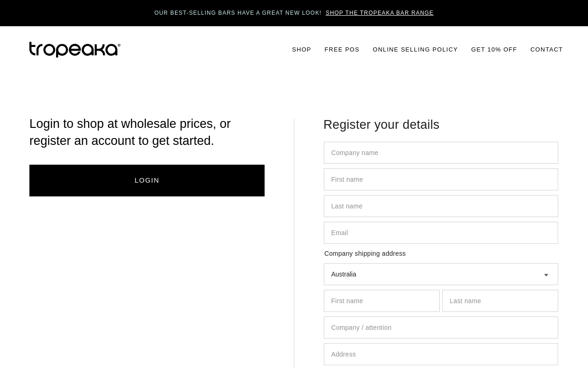
Task: Select the Email input field
Action: [441, 233]
